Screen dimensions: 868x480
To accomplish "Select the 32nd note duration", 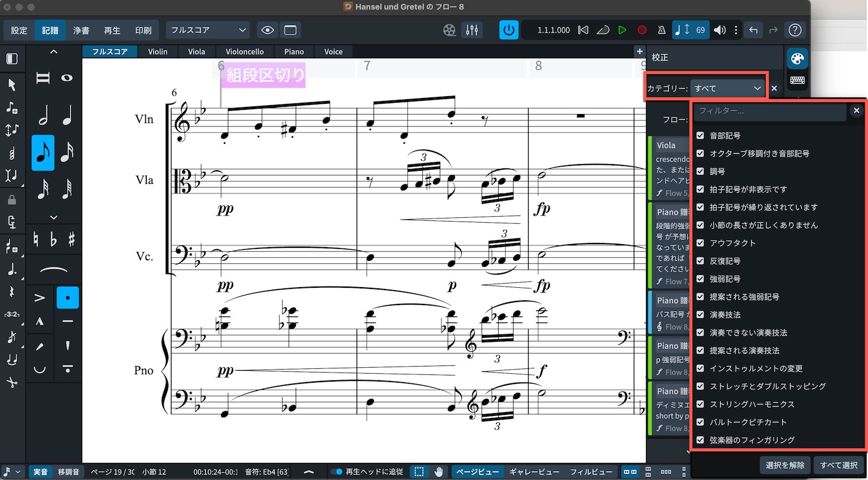I will [43, 190].
